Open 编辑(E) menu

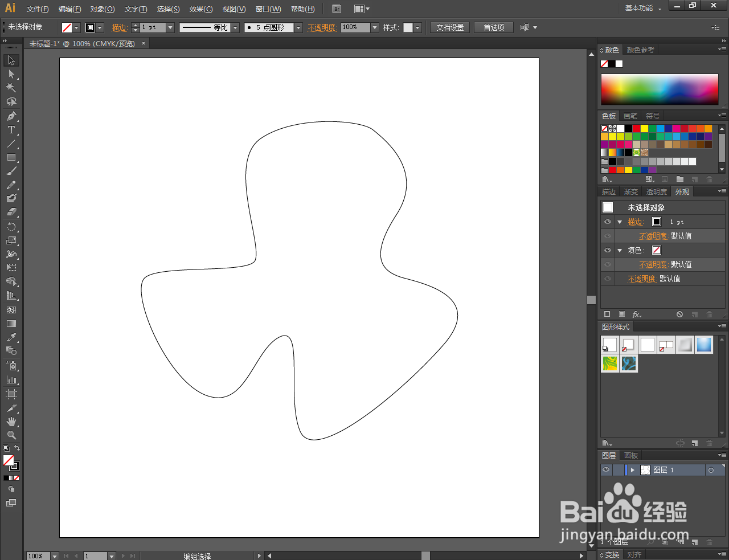pos(69,9)
